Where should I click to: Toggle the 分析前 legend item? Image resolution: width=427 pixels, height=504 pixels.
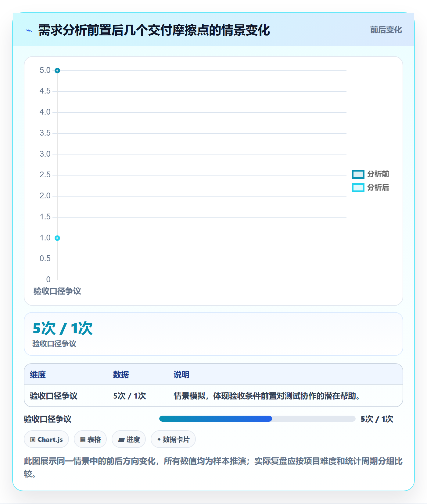[x=371, y=174]
